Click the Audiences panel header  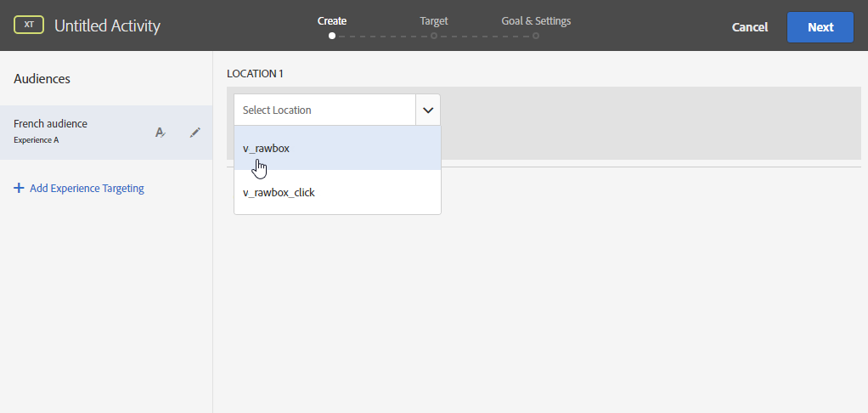point(42,78)
